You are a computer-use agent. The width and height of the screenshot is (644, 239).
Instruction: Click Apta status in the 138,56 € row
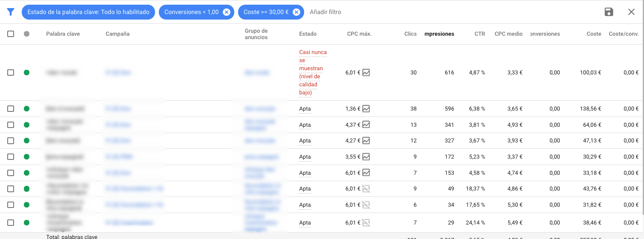tap(305, 109)
